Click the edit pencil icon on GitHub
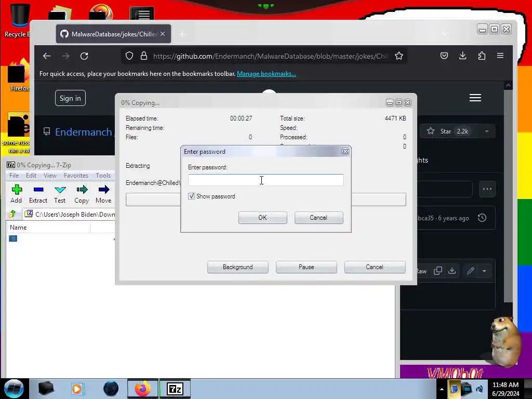The image size is (532, 399). (x=470, y=271)
